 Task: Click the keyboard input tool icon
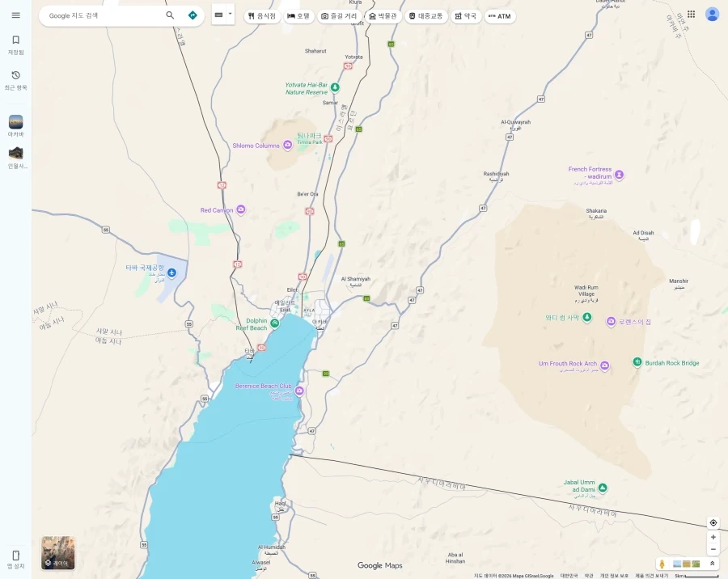[218, 15]
